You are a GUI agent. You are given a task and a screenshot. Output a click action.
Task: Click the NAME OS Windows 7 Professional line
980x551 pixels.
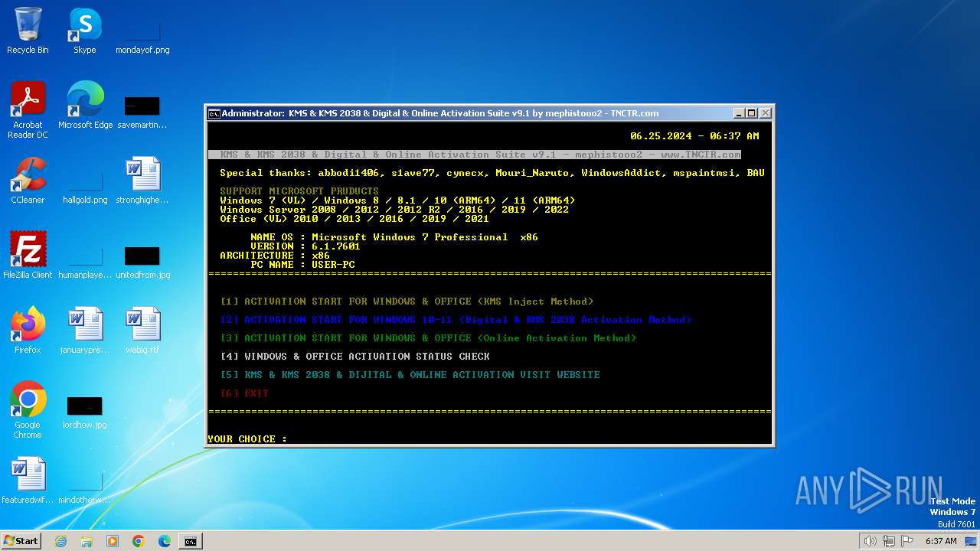(x=394, y=237)
